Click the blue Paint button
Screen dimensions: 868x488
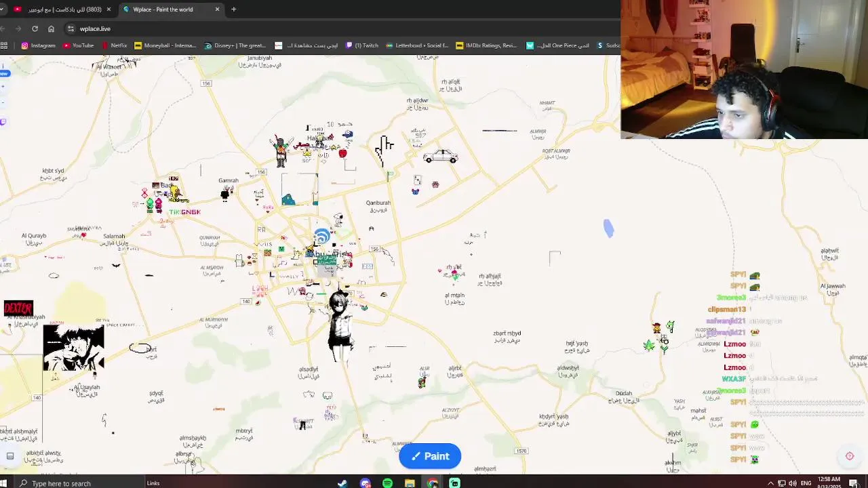pyautogui.click(x=430, y=456)
